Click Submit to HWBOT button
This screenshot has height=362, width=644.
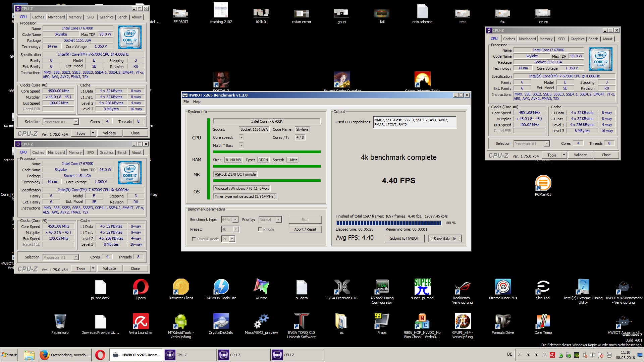point(404,238)
